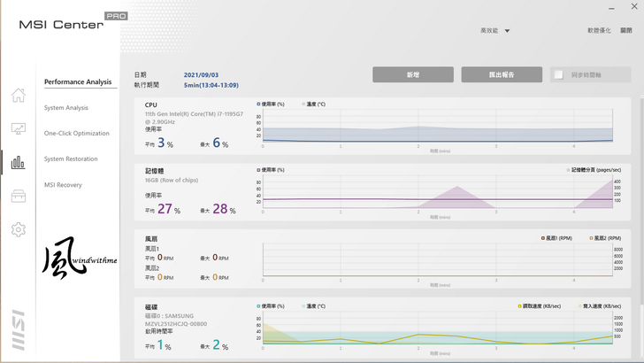This screenshot has width=644, height=363.
Task: Click the 匯出報告 export report button
Action: coord(501,74)
